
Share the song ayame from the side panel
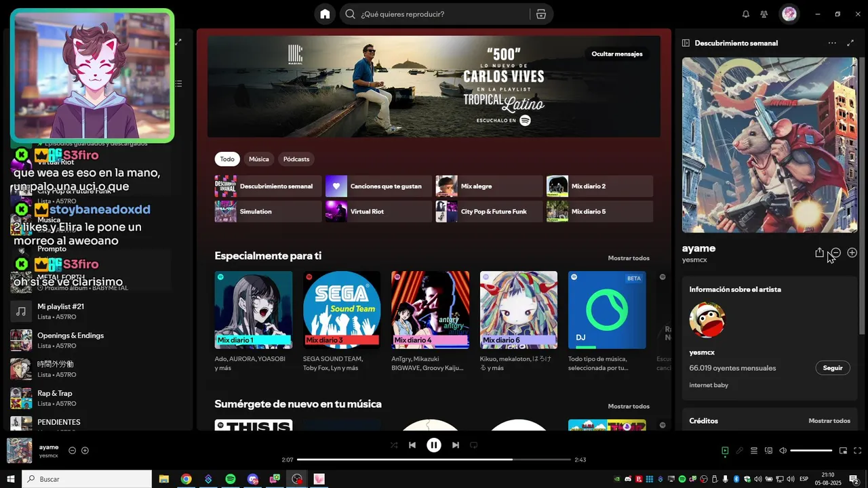819,252
